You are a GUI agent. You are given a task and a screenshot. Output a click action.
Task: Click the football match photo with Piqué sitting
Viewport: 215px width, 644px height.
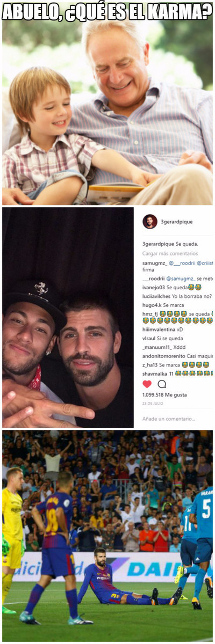(x=107, y=536)
